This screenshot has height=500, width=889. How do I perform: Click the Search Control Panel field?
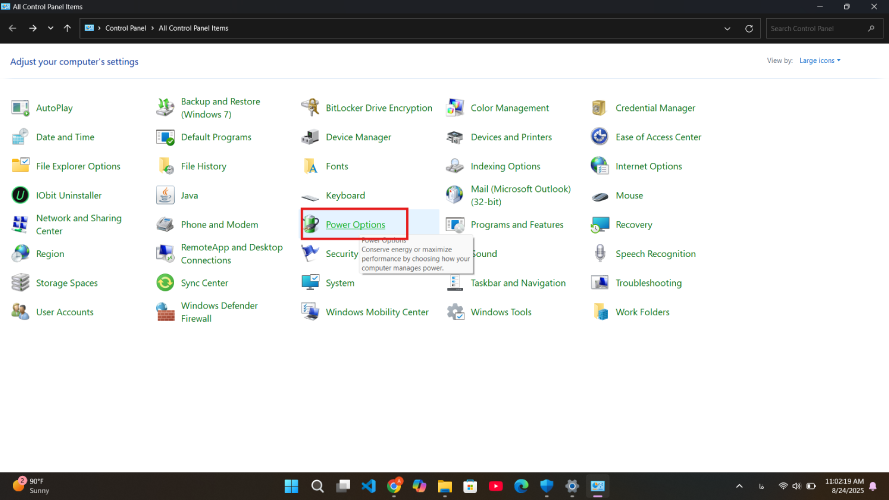820,28
